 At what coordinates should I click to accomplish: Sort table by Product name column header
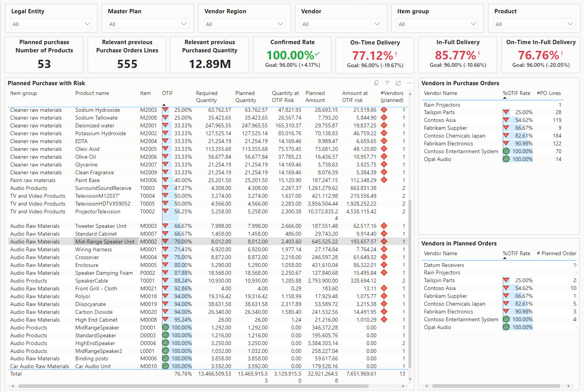click(x=92, y=93)
